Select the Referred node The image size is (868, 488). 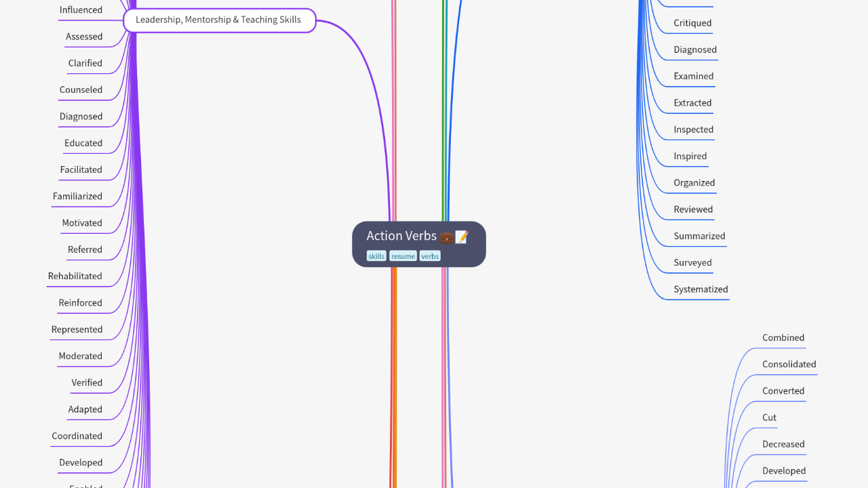pos(85,249)
